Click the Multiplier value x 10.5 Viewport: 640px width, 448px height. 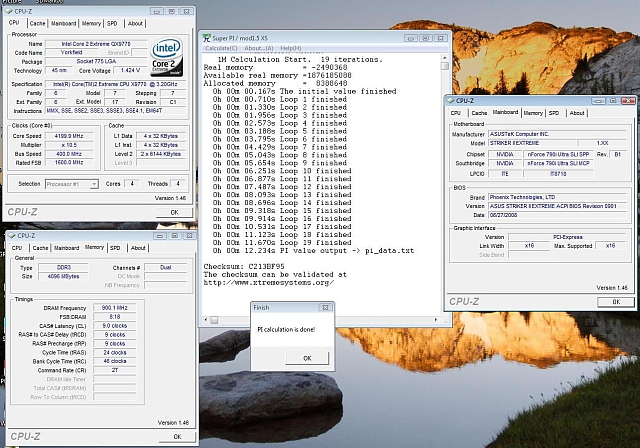click(x=69, y=145)
